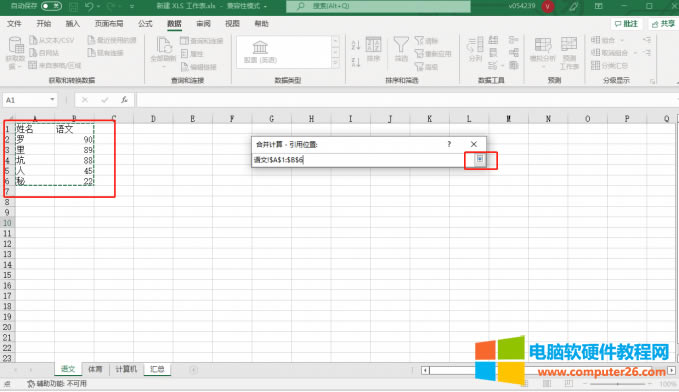679x392 pixels.
Task: Select the 语文 sheet tab
Action: pos(68,369)
